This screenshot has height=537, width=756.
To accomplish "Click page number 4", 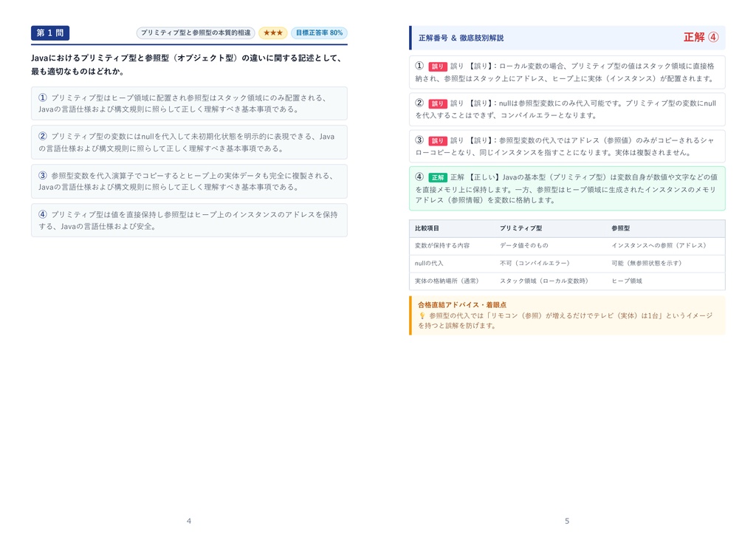I will [x=189, y=521].
